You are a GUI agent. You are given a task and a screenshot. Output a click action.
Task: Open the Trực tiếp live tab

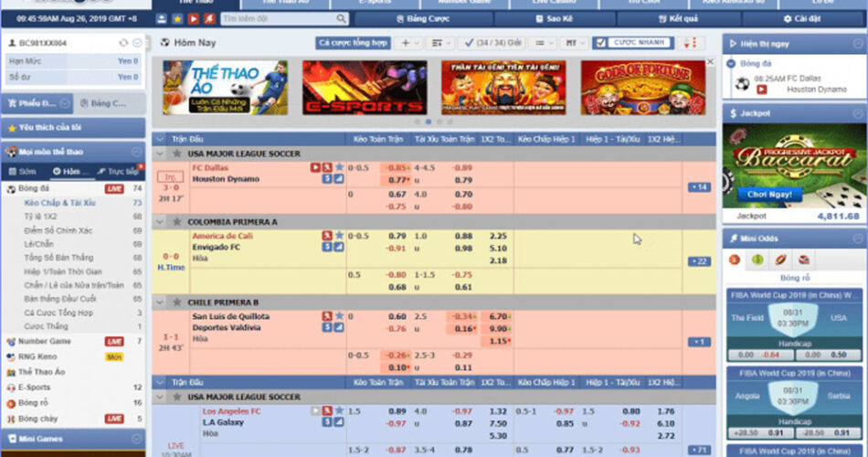click(121, 171)
